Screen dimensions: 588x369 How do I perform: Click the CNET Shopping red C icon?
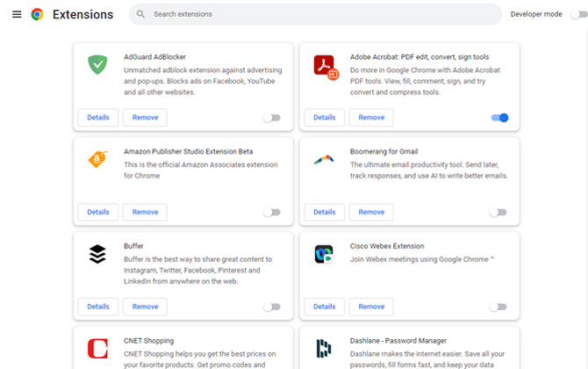tap(97, 349)
